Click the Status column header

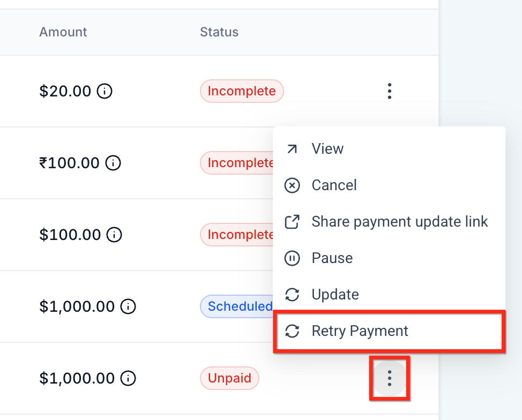click(x=219, y=32)
